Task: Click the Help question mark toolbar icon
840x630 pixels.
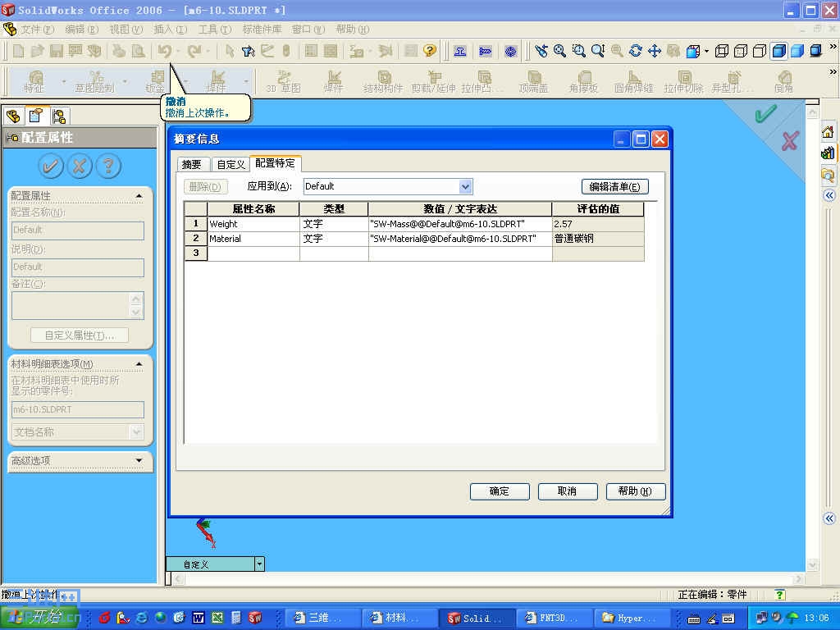Action: coord(430,51)
